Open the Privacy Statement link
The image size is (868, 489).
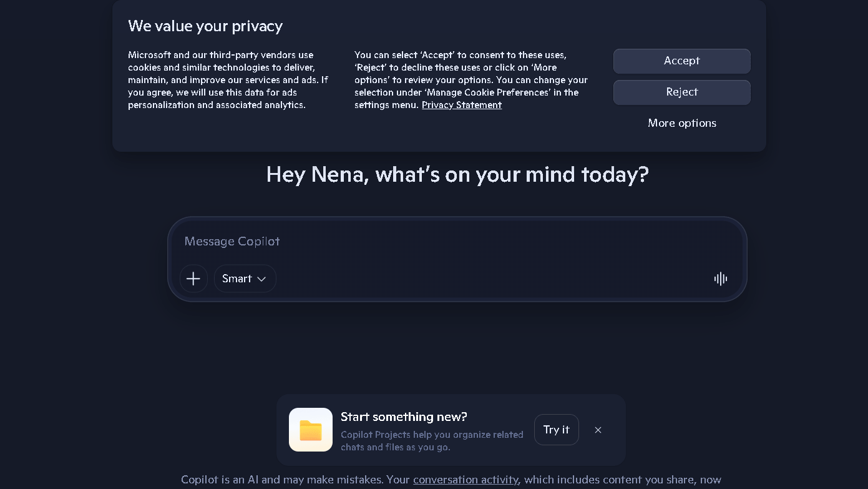click(x=462, y=105)
